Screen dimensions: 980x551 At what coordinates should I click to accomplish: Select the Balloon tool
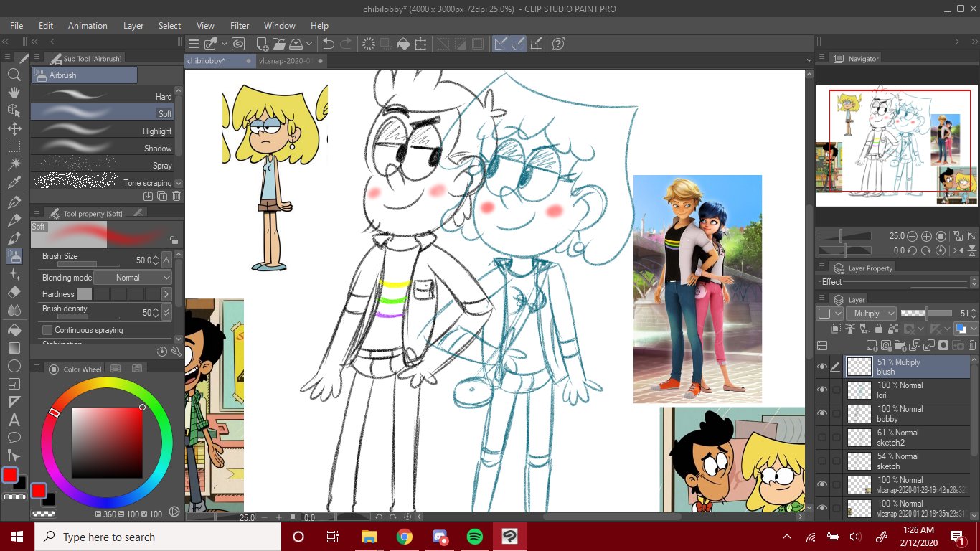coord(14,438)
